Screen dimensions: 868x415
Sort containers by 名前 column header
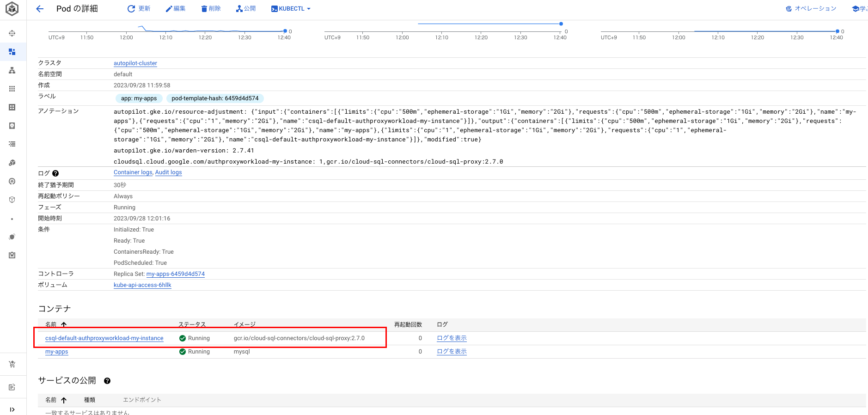[x=56, y=324]
